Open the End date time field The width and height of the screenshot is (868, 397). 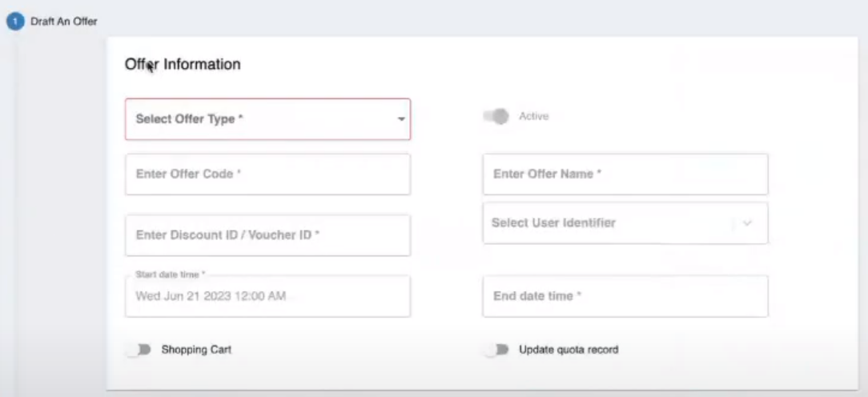(625, 296)
